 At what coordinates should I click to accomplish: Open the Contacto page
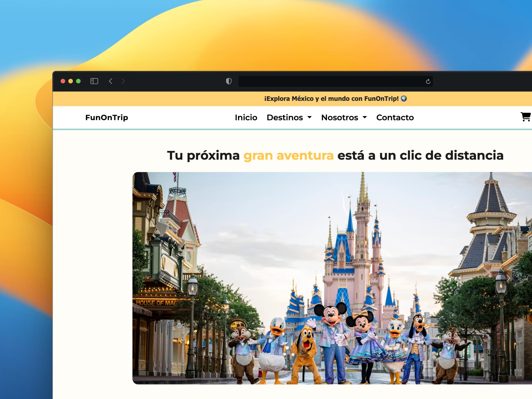[x=395, y=117]
